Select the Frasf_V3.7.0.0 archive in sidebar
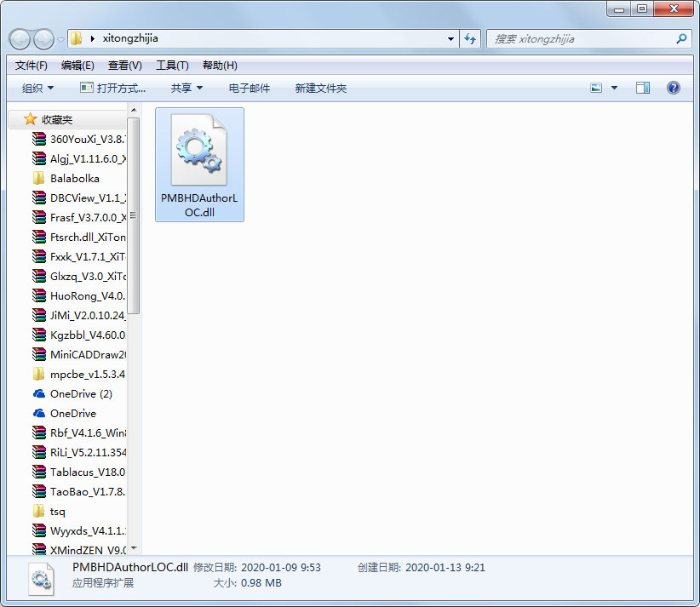 pyautogui.click(x=78, y=218)
